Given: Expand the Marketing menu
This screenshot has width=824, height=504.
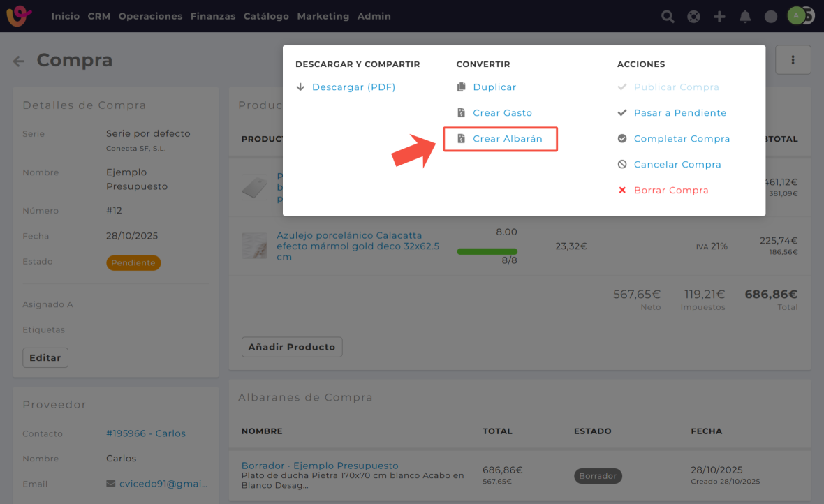Looking at the screenshot, I should (x=323, y=16).
